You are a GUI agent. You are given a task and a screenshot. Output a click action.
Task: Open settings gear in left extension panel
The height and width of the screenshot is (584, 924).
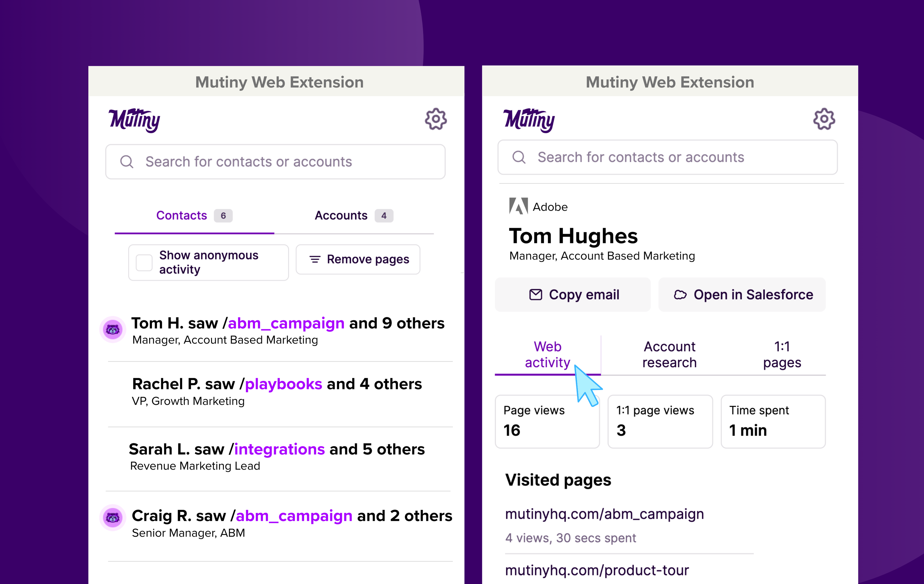click(x=435, y=119)
